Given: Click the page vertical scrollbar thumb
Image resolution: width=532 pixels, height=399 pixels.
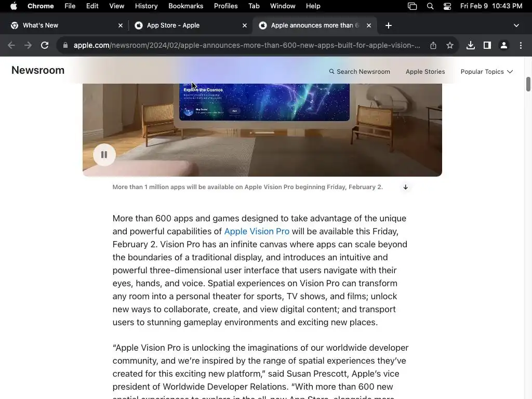Looking at the screenshot, I should point(528,84).
